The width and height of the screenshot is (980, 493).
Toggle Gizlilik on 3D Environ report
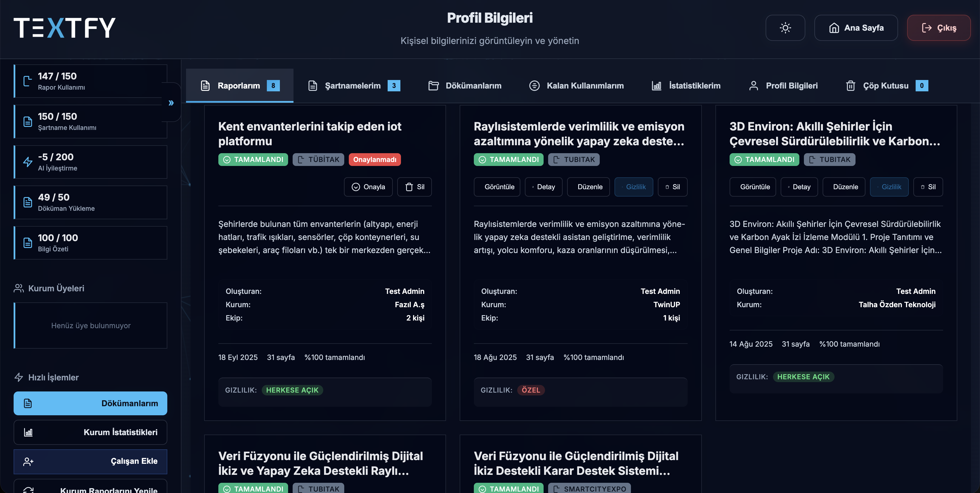pyautogui.click(x=889, y=187)
